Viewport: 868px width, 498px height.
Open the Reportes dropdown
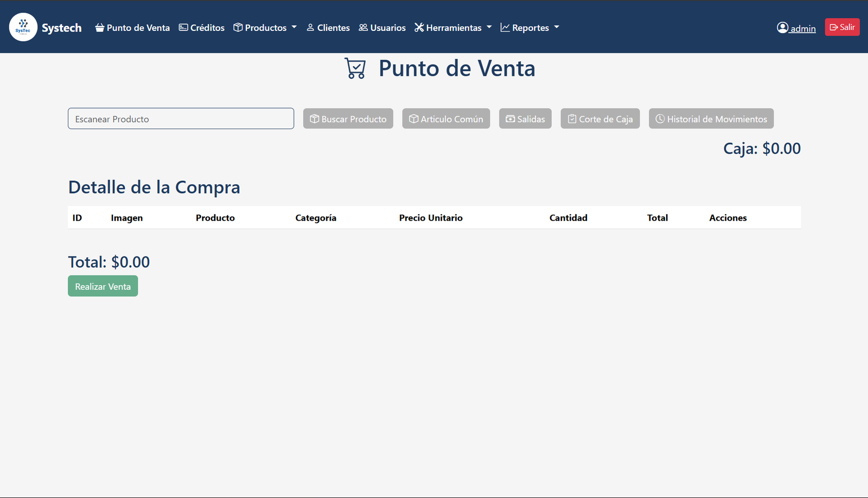529,27
